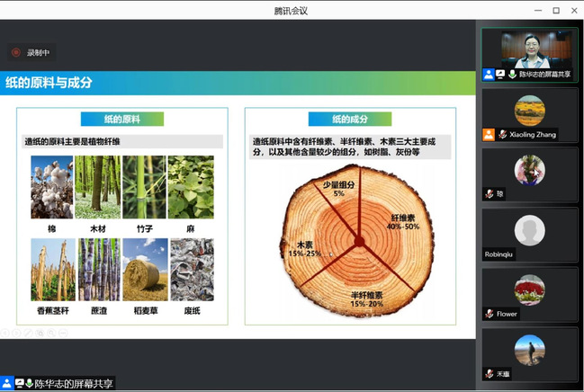Click the previous slide arrow below the slide
584x392 pixels.
click(6, 334)
